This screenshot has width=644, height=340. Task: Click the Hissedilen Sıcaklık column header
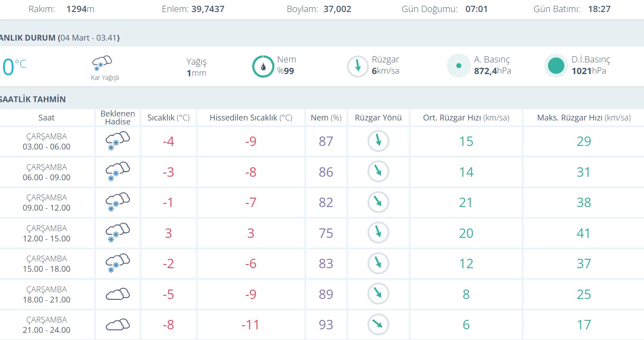coord(251,118)
